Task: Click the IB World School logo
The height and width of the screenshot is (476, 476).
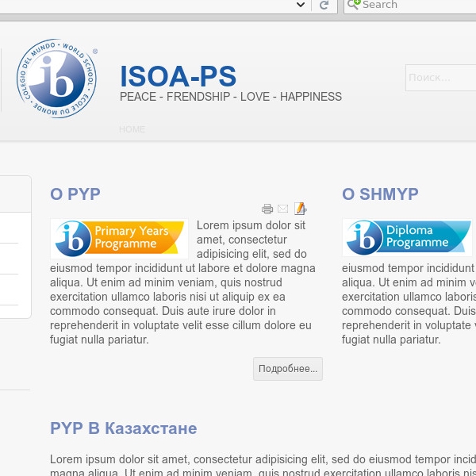Action: (x=57, y=79)
